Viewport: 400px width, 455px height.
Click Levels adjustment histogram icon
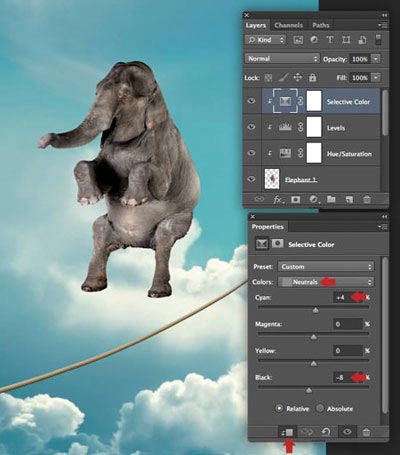click(x=285, y=127)
